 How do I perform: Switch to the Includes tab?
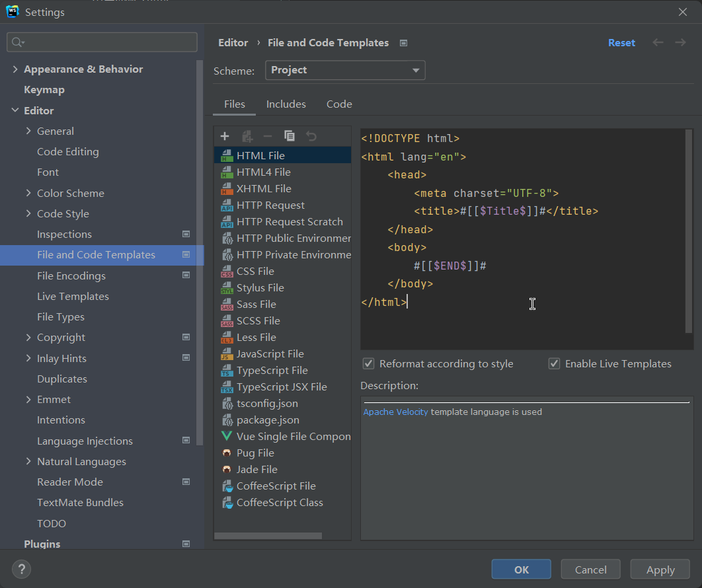point(286,104)
